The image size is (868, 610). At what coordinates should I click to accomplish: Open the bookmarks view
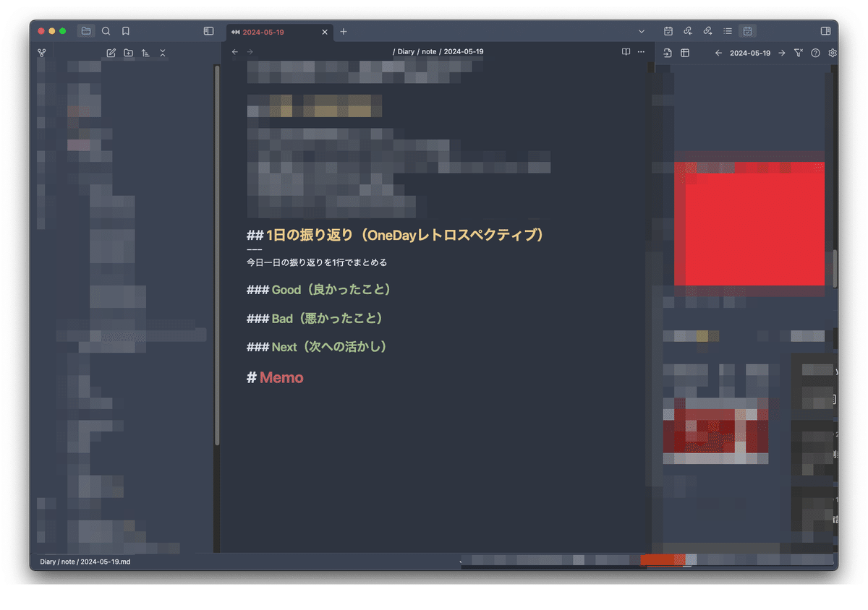(x=125, y=31)
